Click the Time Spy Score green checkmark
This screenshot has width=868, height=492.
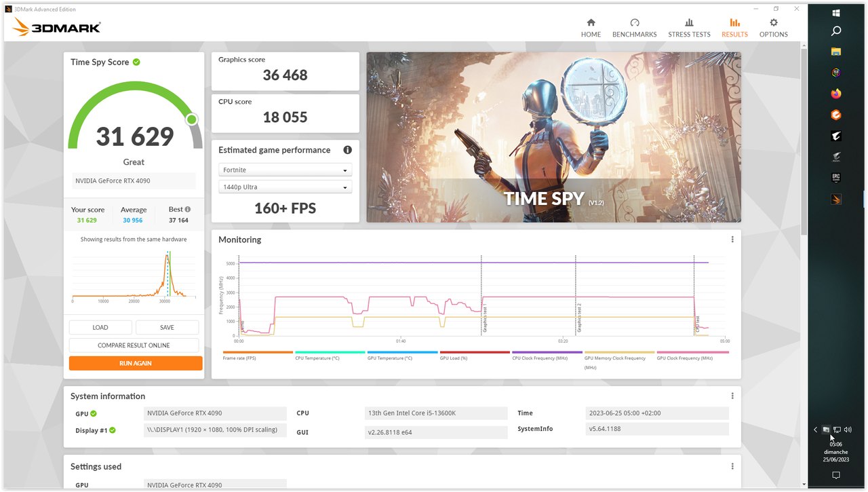click(x=136, y=62)
